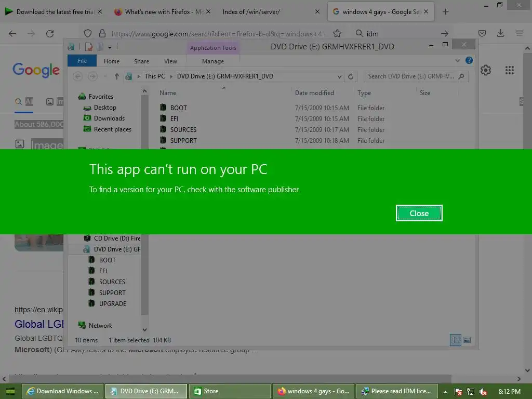Click the Firefox URL address field
Viewport: 532px width, 399px height.
[219, 34]
